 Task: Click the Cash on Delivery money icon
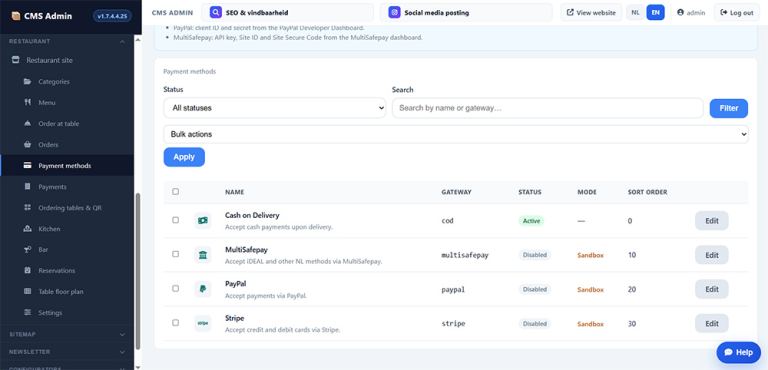click(x=202, y=221)
